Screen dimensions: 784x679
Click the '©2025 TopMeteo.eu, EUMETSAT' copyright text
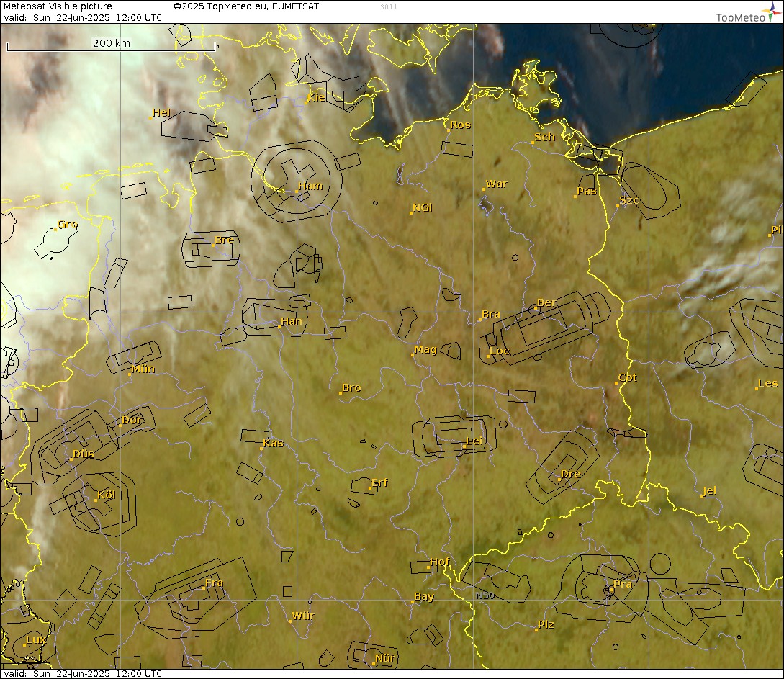[246, 6]
